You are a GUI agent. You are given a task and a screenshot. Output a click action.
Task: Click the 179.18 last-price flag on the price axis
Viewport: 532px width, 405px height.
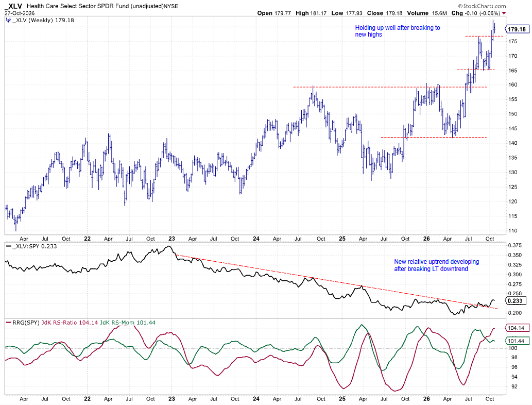tap(517, 29)
